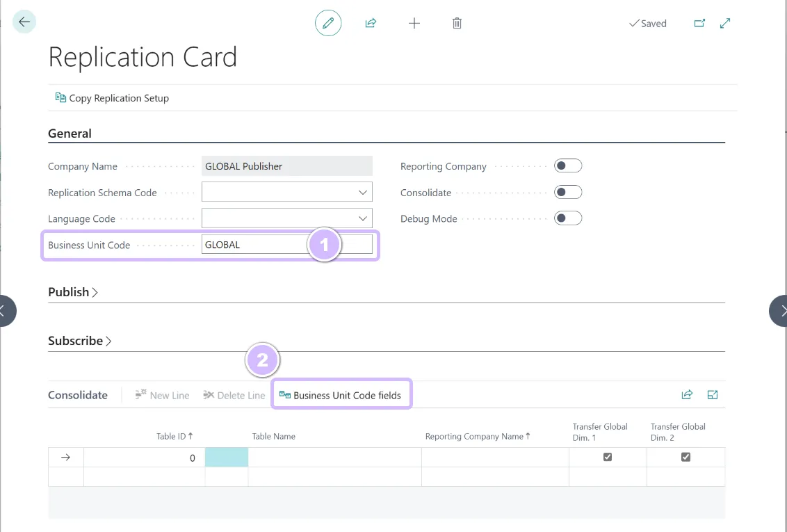
Task: Open Replication Schema Code dropdown
Action: tap(362, 193)
